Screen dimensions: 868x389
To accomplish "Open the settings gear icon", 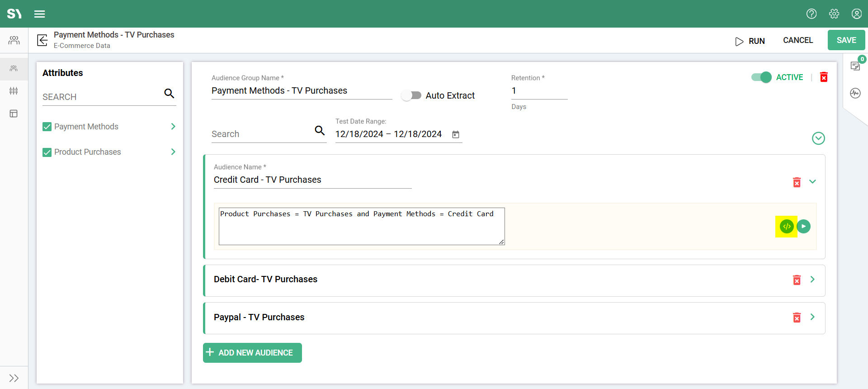I will (834, 14).
